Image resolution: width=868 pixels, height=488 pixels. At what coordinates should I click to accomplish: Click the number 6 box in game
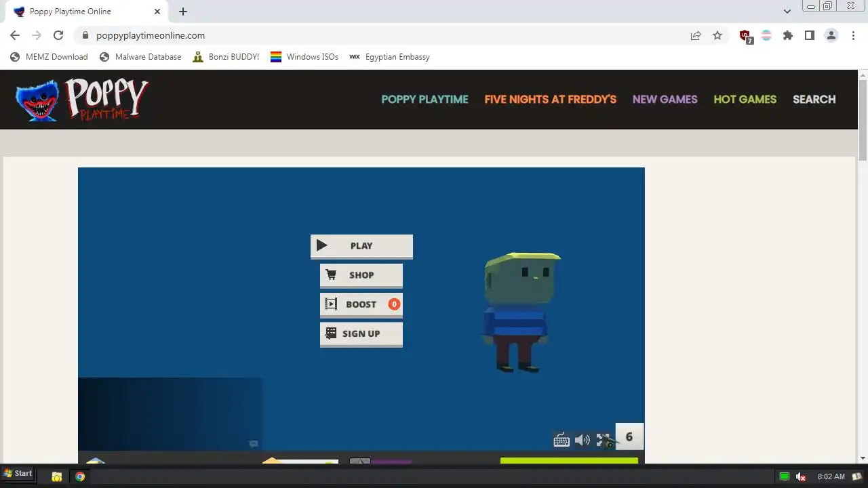tap(629, 437)
